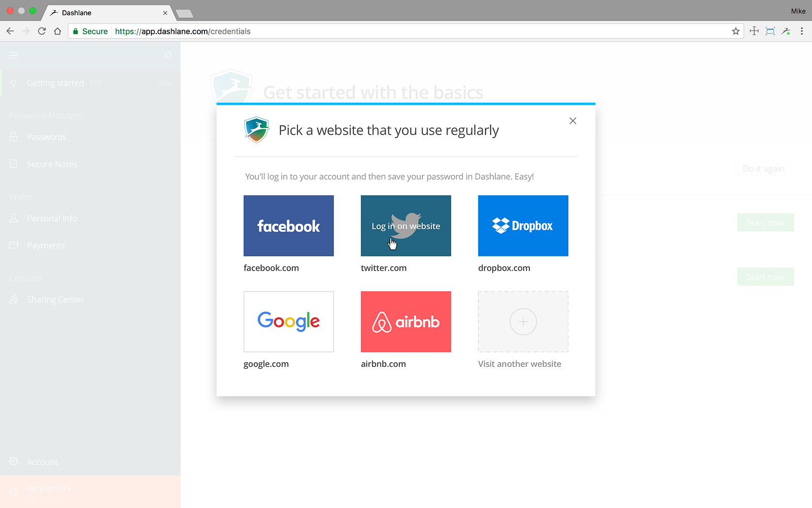Click the crosshair extension icon in the toolbar
This screenshot has width=812, height=508.
[x=754, y=31]
